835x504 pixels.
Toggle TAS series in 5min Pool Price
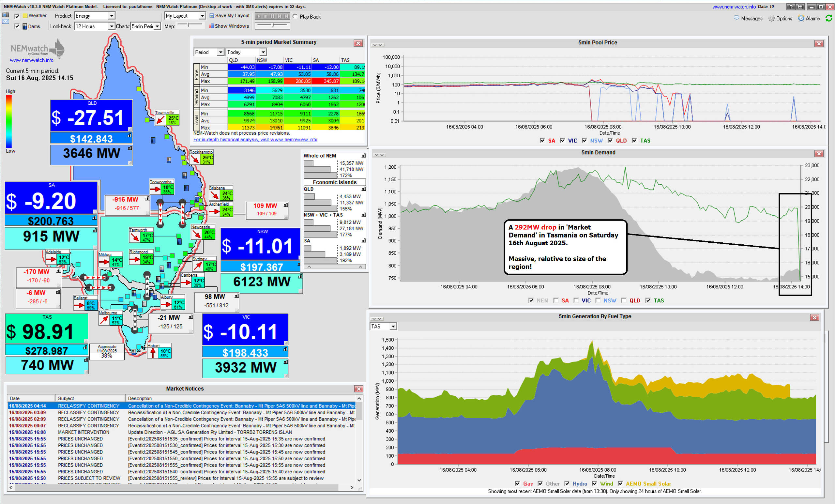[634, 140]
